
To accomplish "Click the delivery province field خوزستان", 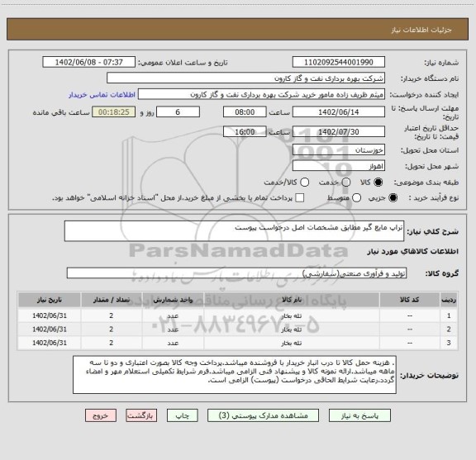I will [339, 150].
